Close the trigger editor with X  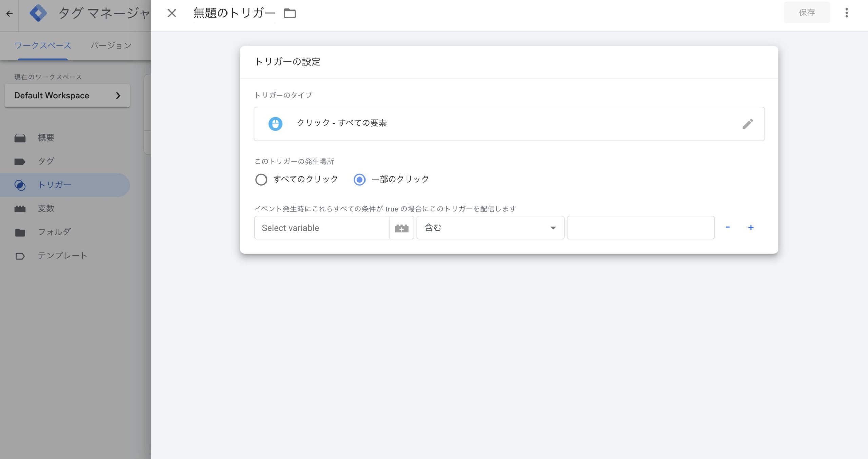click(172, 13)
